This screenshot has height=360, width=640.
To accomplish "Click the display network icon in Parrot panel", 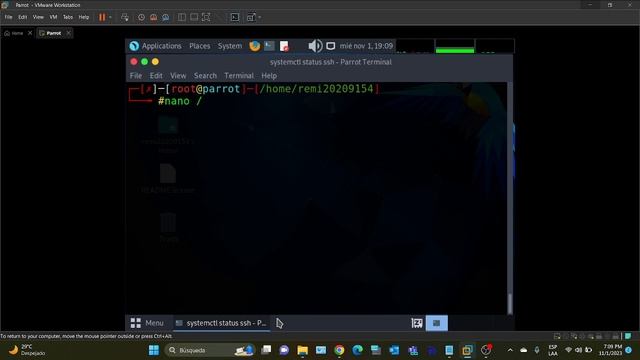I will click(331, 46).
